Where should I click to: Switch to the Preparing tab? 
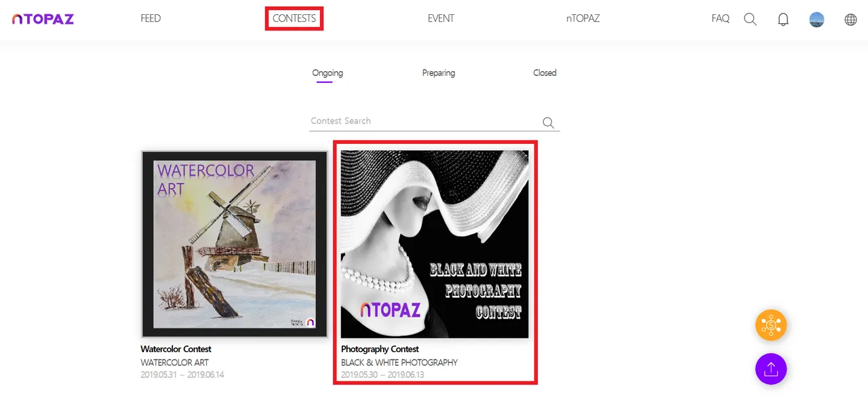pyautogui.click(x=439, y=73)
